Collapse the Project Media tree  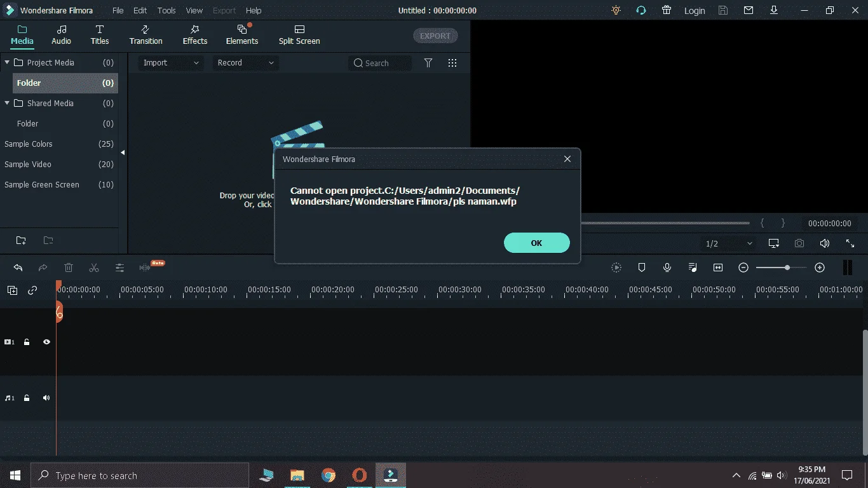7,62
